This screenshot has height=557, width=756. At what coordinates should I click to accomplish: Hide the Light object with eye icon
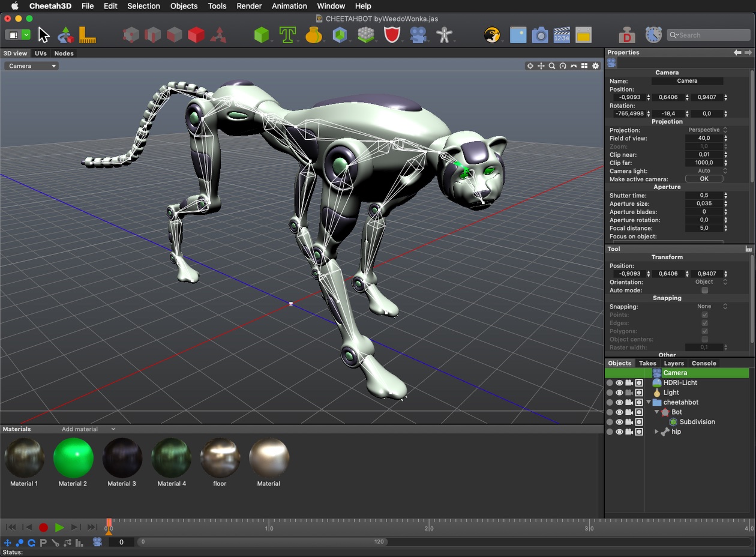[x=619, y=393]
